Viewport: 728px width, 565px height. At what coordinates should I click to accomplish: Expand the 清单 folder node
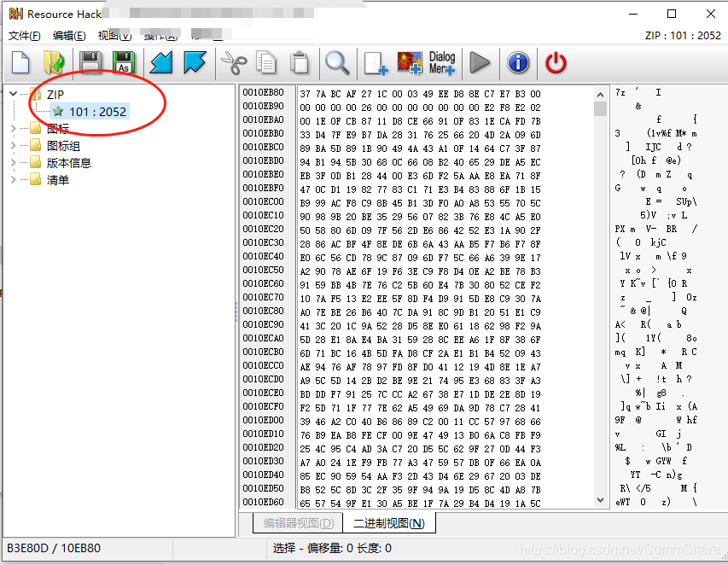[x=14, y=180]
